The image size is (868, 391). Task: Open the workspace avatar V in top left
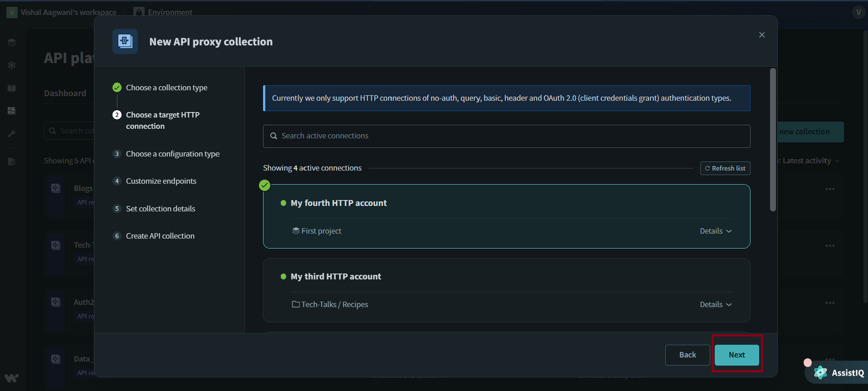[12, 12]
